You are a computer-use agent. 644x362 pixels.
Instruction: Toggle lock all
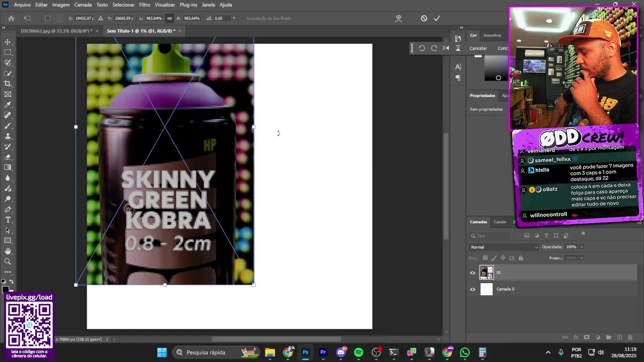click(521, 258)
